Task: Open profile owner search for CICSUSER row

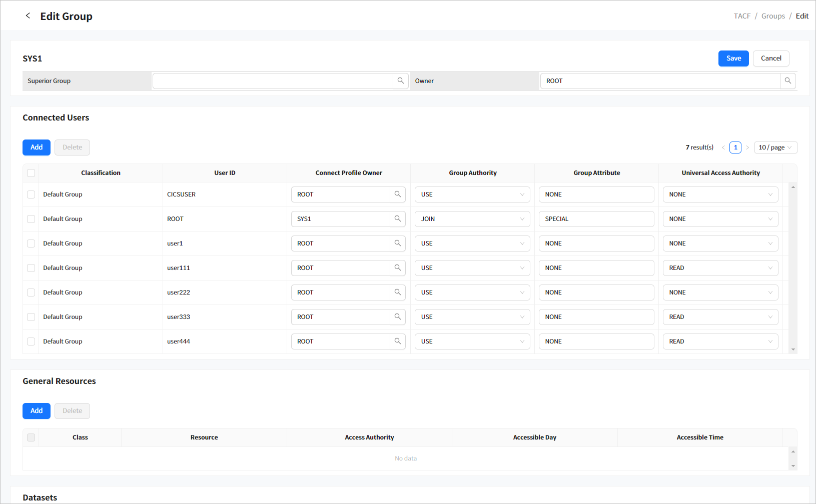Action: (x=397, y=194)
